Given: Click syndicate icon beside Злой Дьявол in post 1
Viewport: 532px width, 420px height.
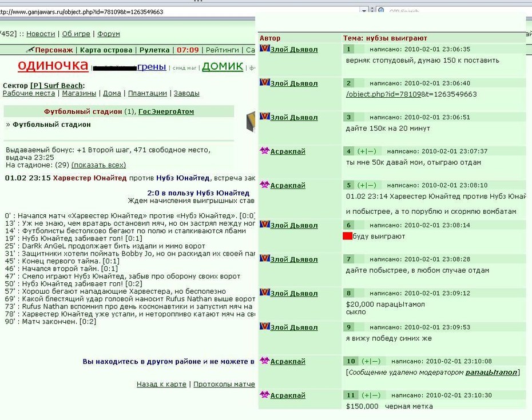Looking at the screenshot, I should 265,49.
